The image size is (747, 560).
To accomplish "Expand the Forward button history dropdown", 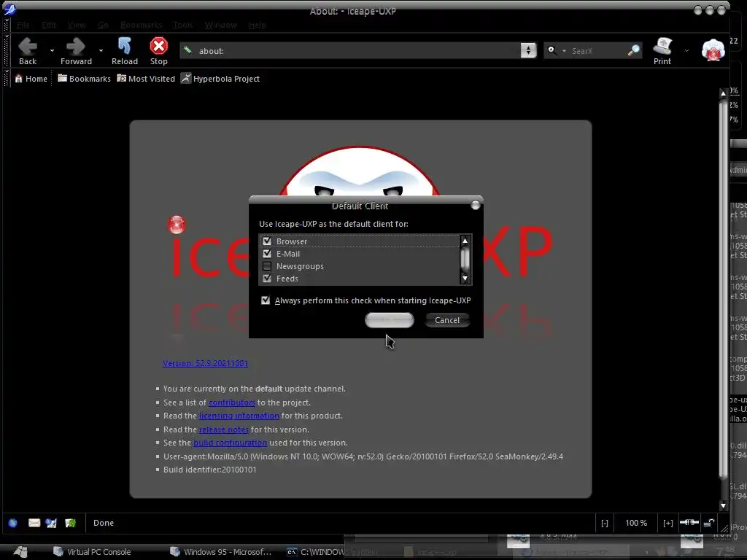I will tap(101, 50).
